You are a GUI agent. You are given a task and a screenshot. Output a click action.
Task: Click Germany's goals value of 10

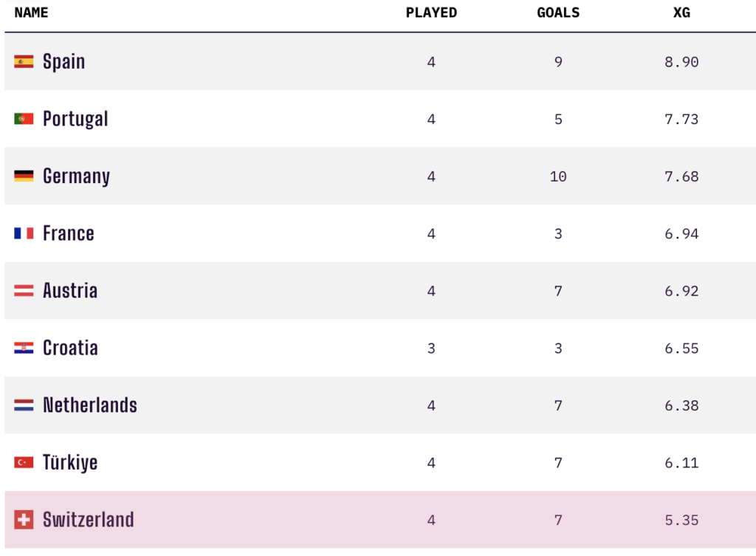click(558, 176)
